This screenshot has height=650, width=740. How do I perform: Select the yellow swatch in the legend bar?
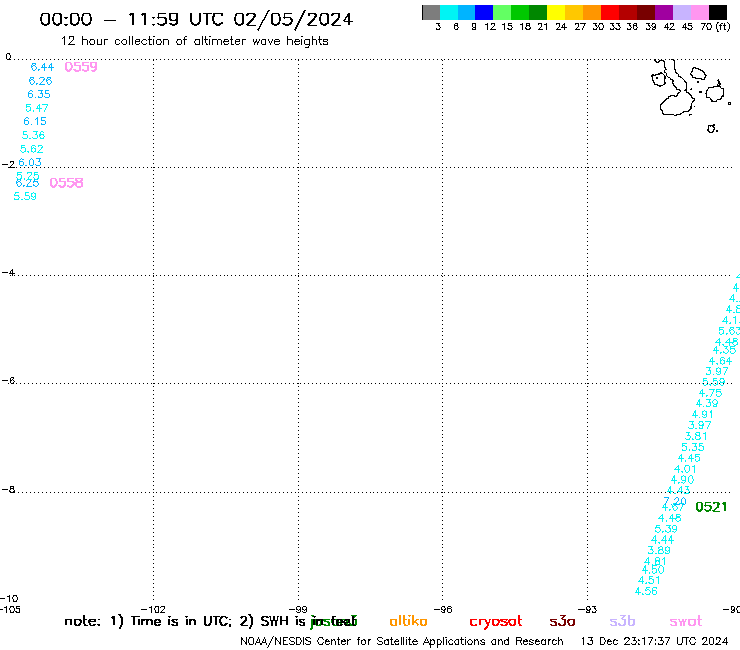(x=556, y=12)
